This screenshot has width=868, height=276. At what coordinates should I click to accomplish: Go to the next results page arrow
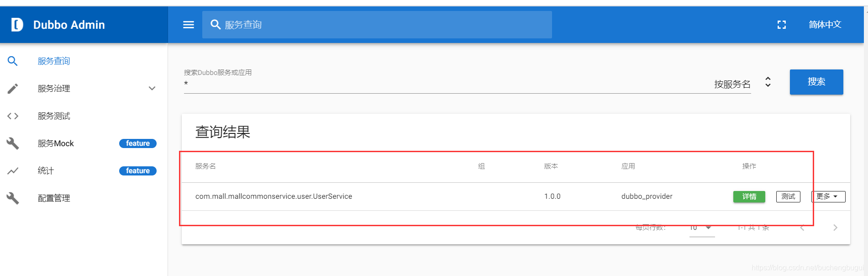pos(835,228)
